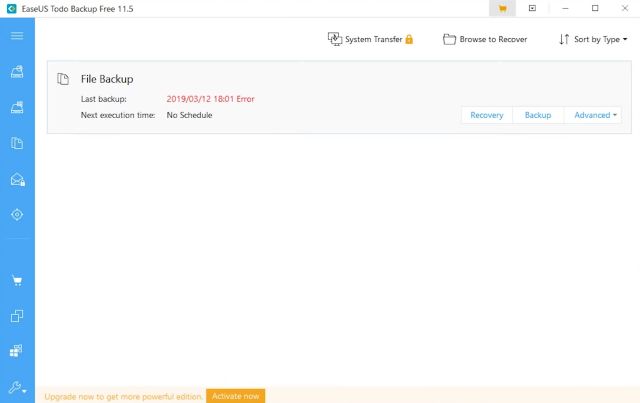Minimize the EaseUS Todo Backup window
The height and width of the screenshot is (403, 640).
point(565,8)
